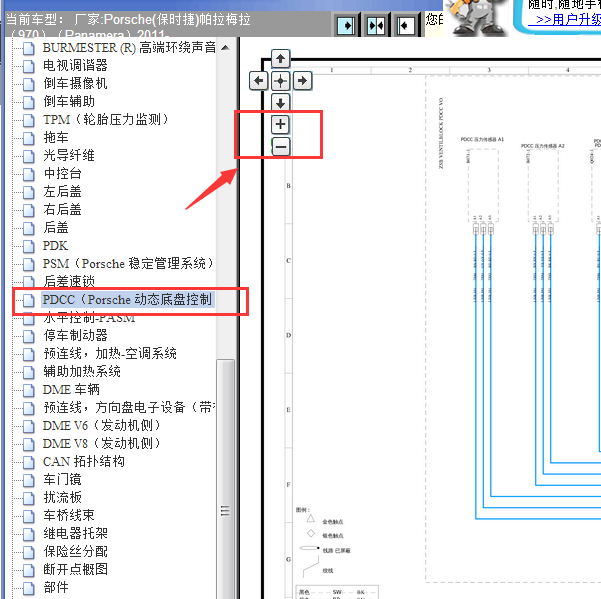Screen dimensions: 601x599
Task: Open 预连线，加热-空调系统 entry
Action: (110, 353)
